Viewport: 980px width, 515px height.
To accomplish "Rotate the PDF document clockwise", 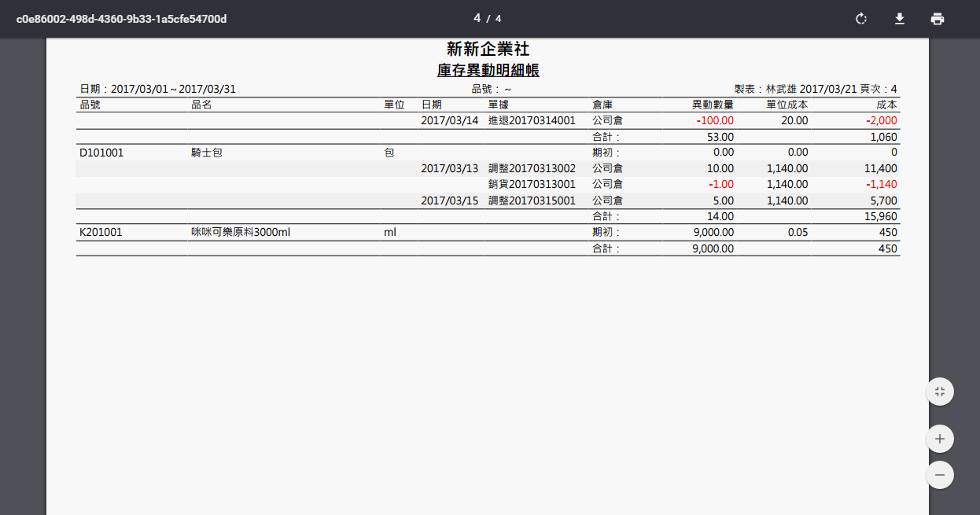I will [861, 19].
